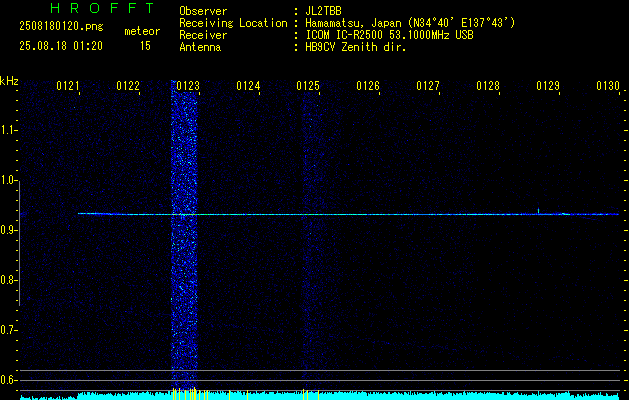Click the small spike above the carrier near 0129
This screenshot has height=400, width=629.
coord(538,211)
